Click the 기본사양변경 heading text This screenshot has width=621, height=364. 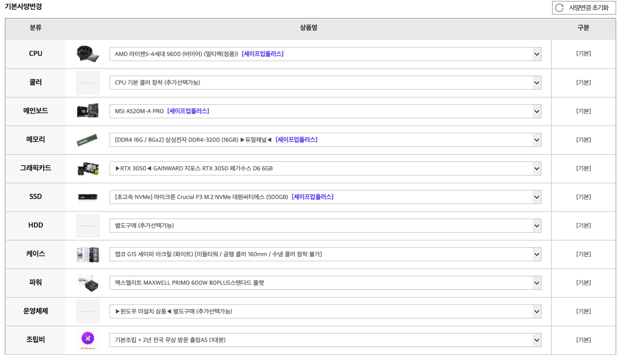point(23,6)
